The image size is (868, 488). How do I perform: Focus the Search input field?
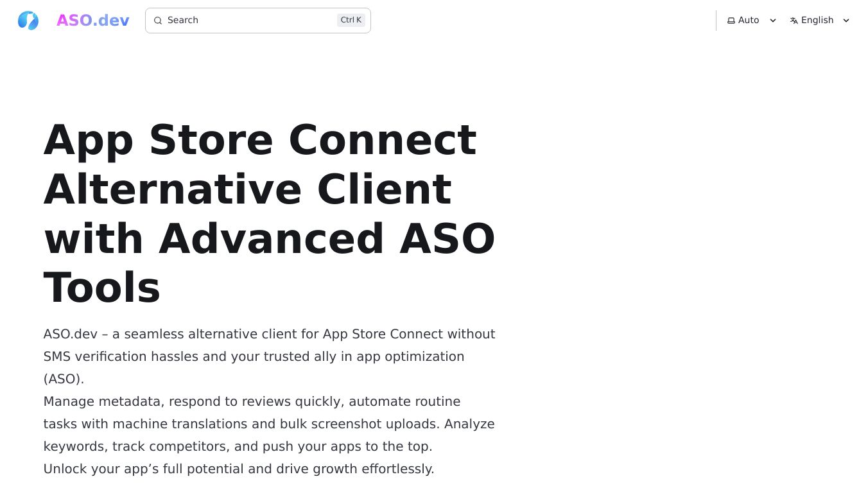[258, 21]
